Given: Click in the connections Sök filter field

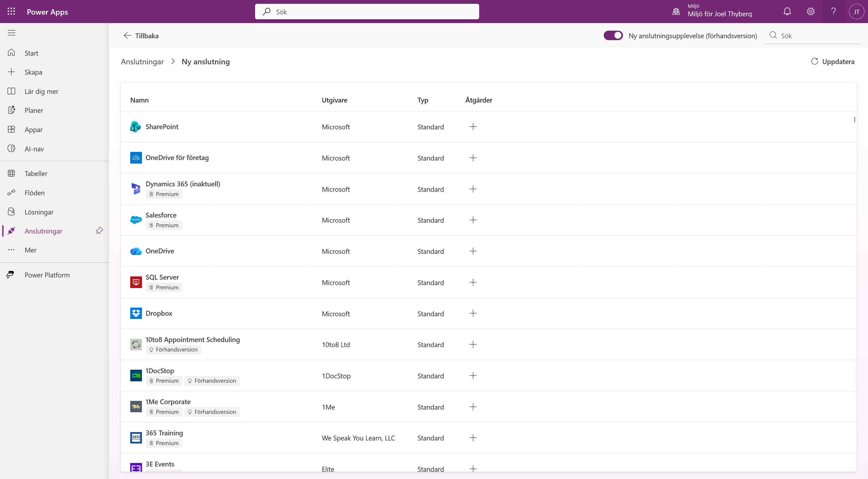Looking at the screenshot, I should pos(813,35).
